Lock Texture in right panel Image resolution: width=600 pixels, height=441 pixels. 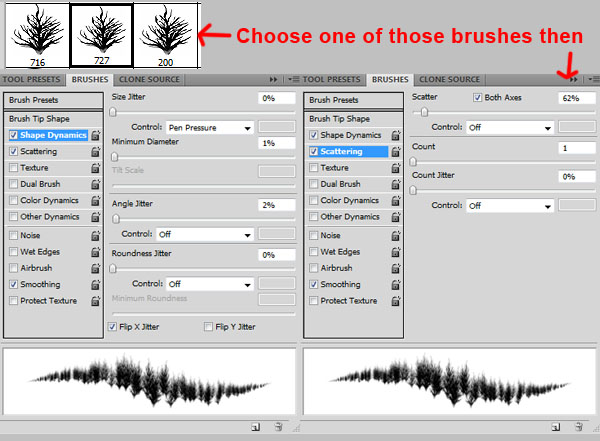[x=396, y=168]
